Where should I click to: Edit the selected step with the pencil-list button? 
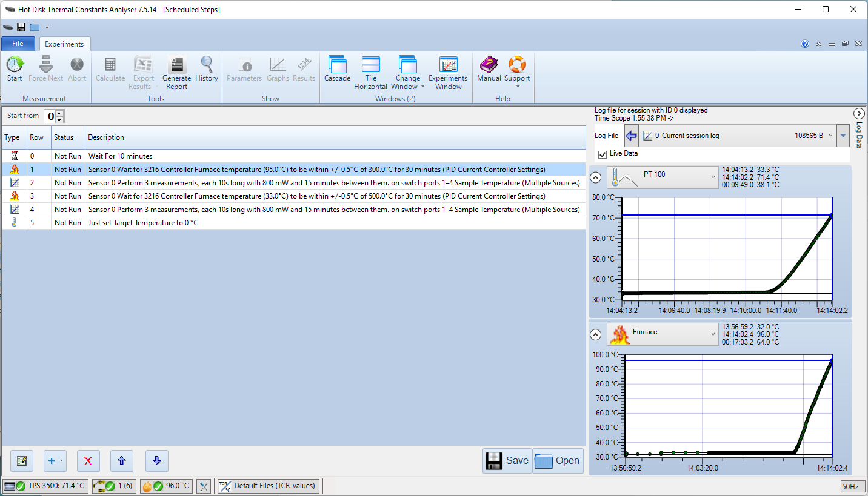[22, 461]
